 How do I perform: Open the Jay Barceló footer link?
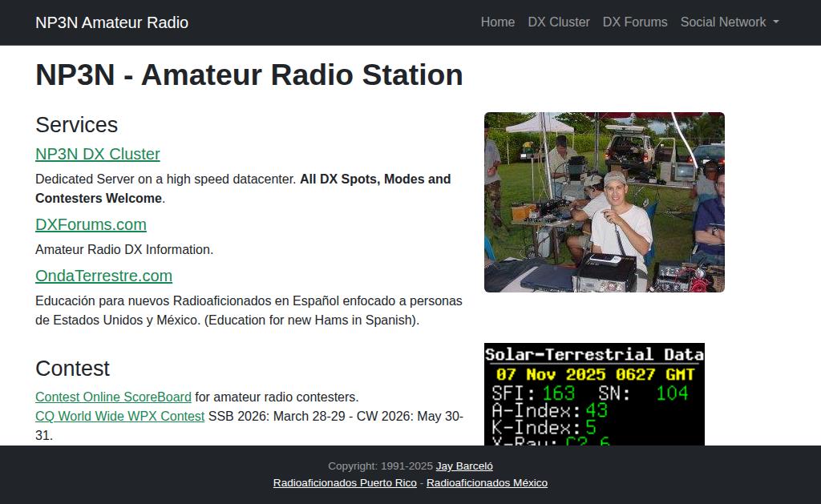tap(464, 466)
